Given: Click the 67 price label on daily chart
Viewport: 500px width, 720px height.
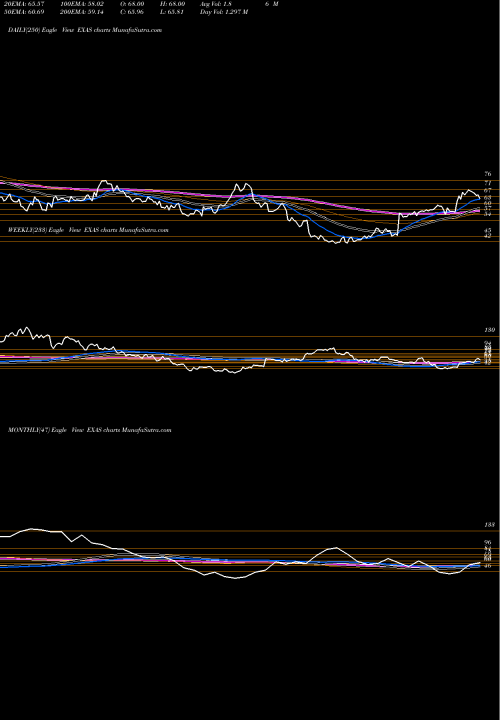Looking at the screenshot, I should tap(488, 190).
